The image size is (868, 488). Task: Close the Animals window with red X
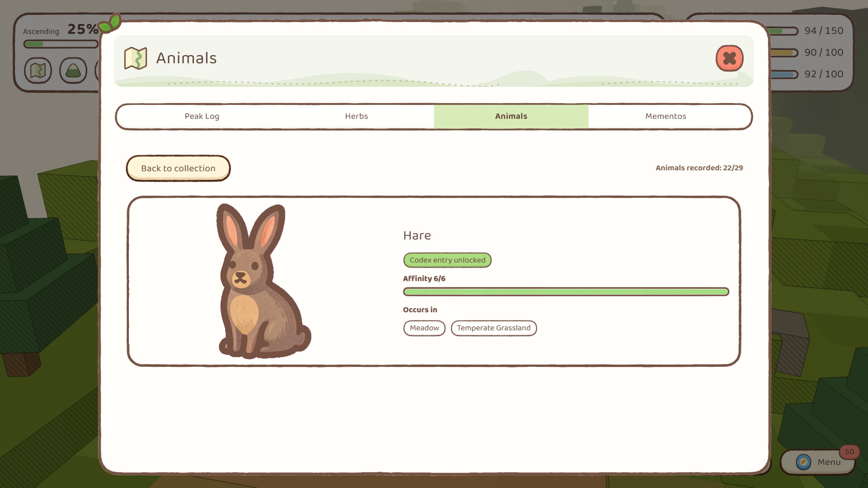(x=729, y=58)
